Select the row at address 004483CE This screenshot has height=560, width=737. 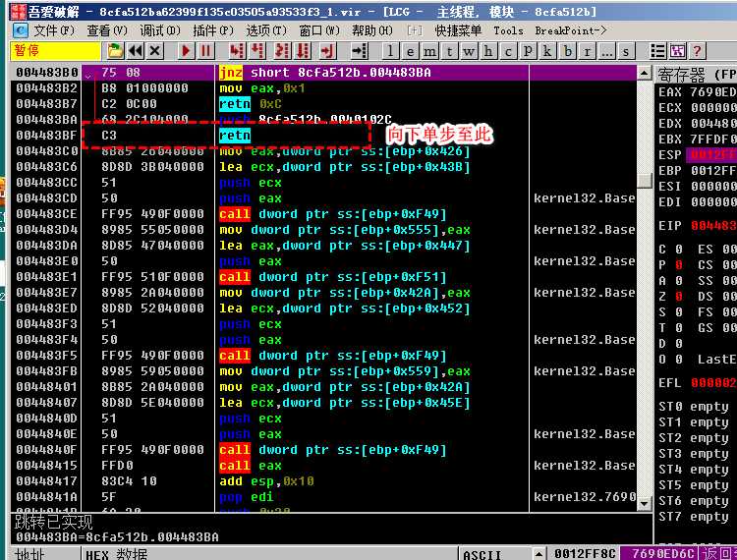coord(324,214)
